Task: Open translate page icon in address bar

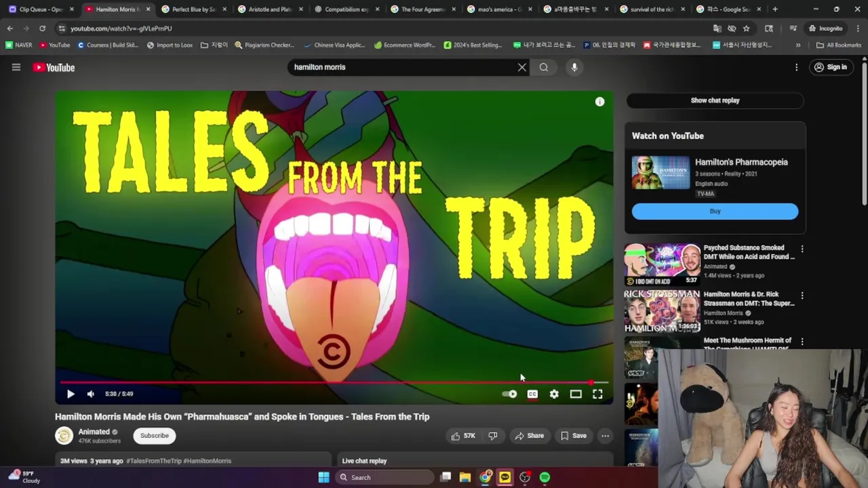Action: [717, 28]
